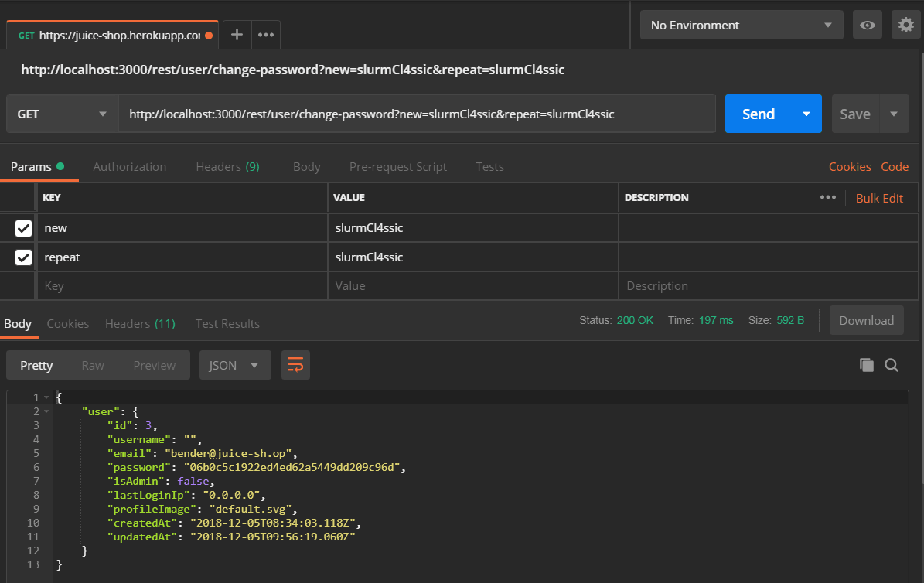Toggle response word wrap icon
The height and width of the screenshot is (583, 924).
coord(296,365)
